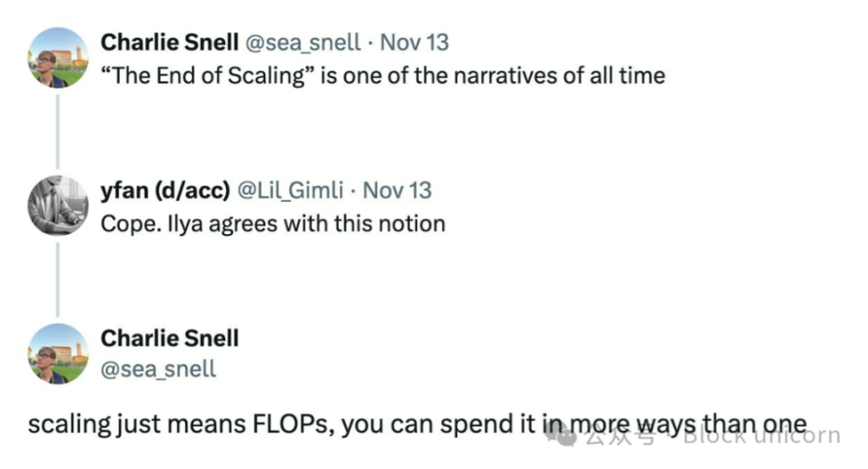
Task: Click the thread line below the first avatar
Action: click(58, 130)
